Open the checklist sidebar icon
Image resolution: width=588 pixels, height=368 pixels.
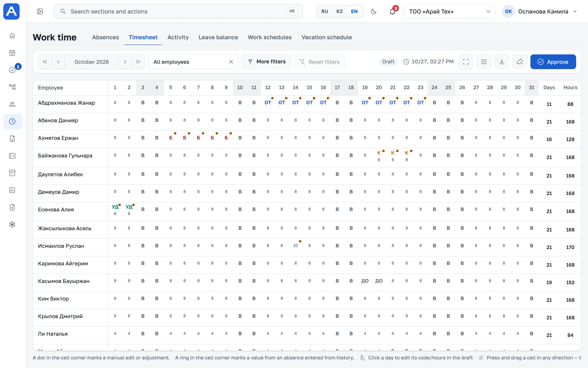pos(12,156)
